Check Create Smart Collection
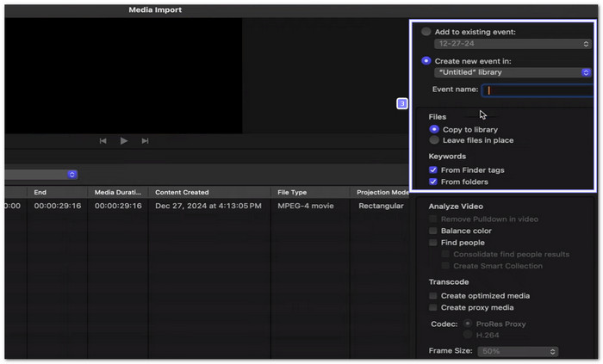603x364 pixels. tap(445, 266)
